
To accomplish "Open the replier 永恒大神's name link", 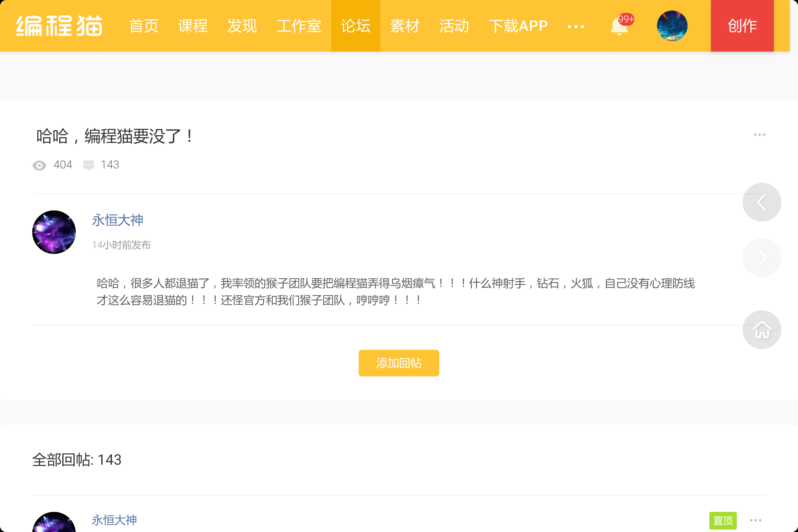I will point(114,520).
